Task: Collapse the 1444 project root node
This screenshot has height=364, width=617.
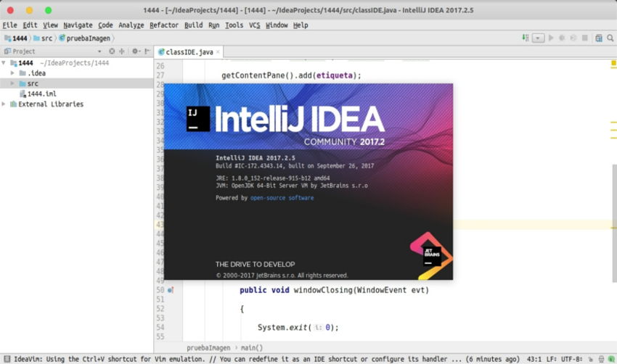Action: (x=4, y=63)
